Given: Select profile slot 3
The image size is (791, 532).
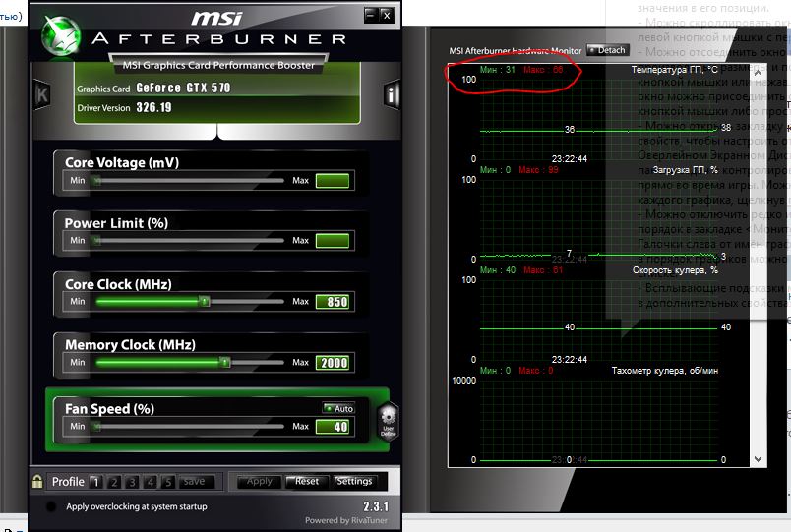Looking at the screenshot, I should [x=132, y=482].
